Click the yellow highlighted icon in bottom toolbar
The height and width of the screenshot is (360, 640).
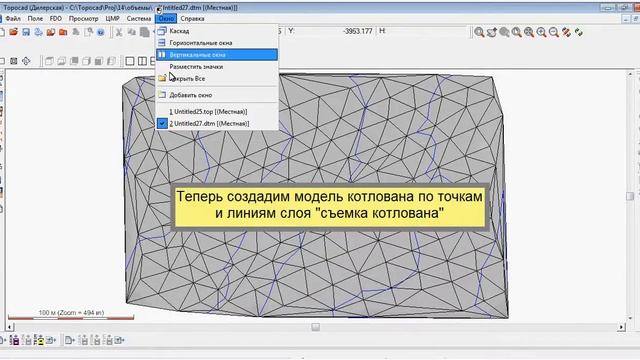click(x=39, y=340)
